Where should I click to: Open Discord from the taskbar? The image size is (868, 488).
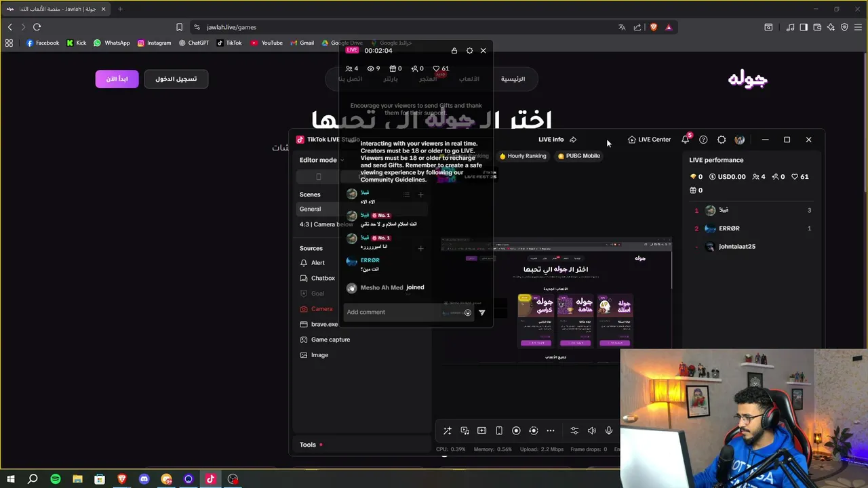pyautogui.click(x=144, y=479)
